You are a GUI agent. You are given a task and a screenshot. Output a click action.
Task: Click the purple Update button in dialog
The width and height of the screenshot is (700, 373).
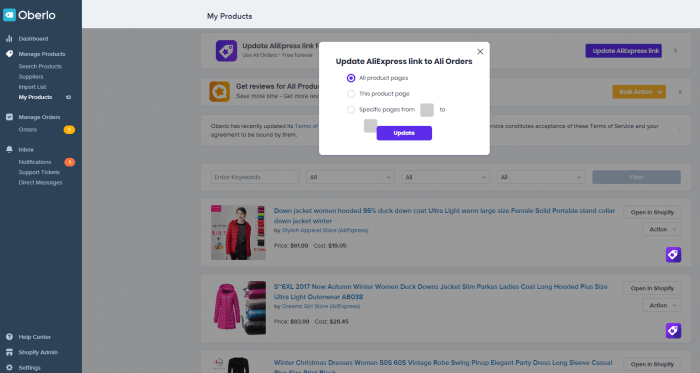pyautogui.click(x=404, y=133)
